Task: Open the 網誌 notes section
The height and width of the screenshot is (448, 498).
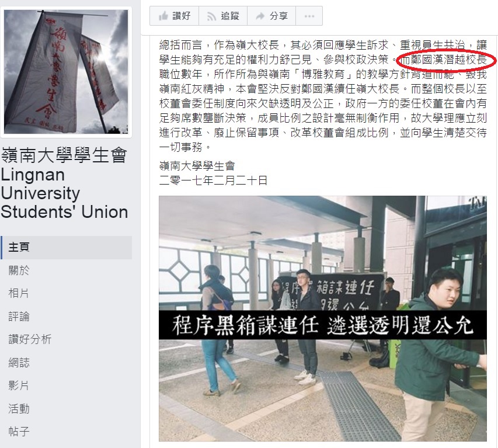Action: tap(19, 363)
